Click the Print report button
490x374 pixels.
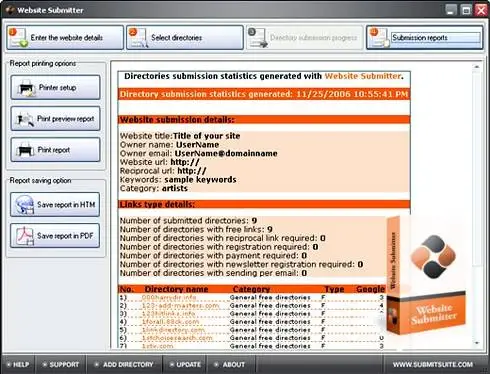pyautogui.click(x=55, y=150)
